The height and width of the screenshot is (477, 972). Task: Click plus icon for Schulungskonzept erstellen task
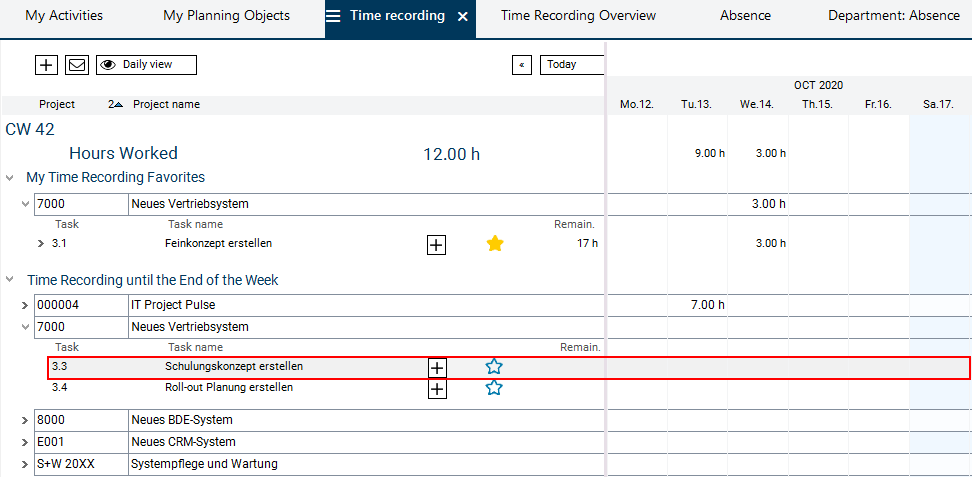click(436, 367)
